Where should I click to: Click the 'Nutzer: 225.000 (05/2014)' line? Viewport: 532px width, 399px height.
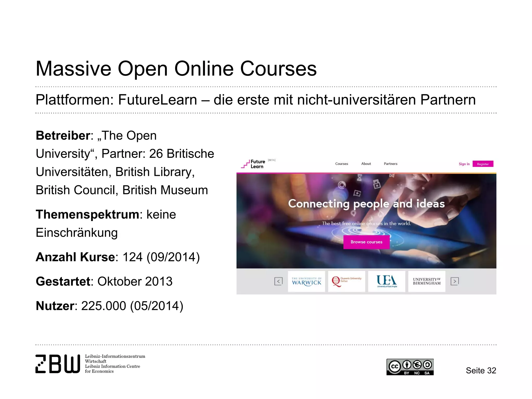point(110,306)
